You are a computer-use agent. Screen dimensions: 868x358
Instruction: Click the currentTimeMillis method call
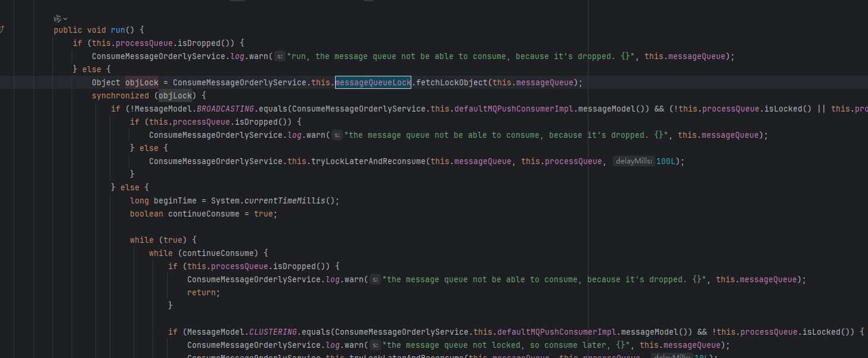coord(285,200)
